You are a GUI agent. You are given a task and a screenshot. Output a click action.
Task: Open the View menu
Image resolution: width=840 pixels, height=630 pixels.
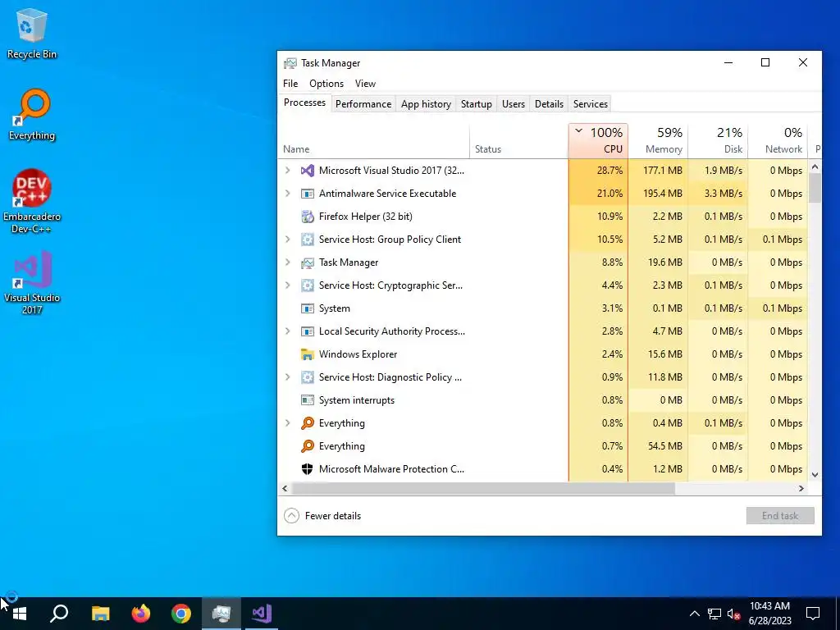(365, 84)
